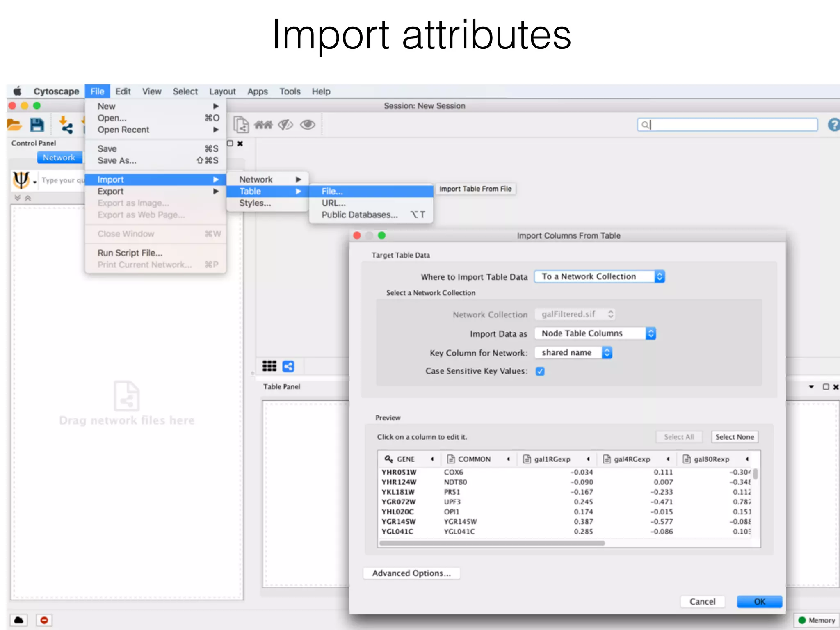Viewport: 840px width, 630px height.
Task: Click the gal4RGexp column edit arrow
Action: [668, 459]
